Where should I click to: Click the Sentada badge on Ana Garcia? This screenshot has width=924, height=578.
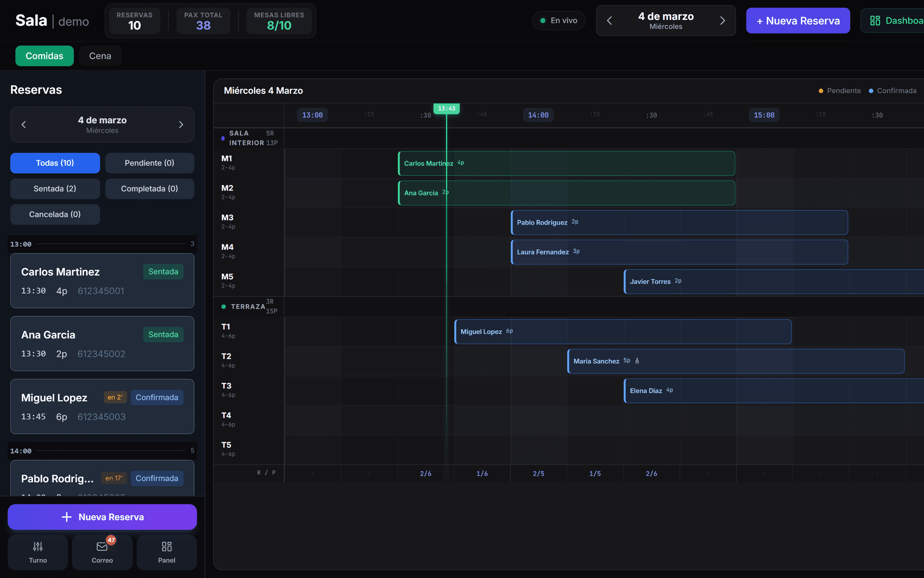[163, 334]
